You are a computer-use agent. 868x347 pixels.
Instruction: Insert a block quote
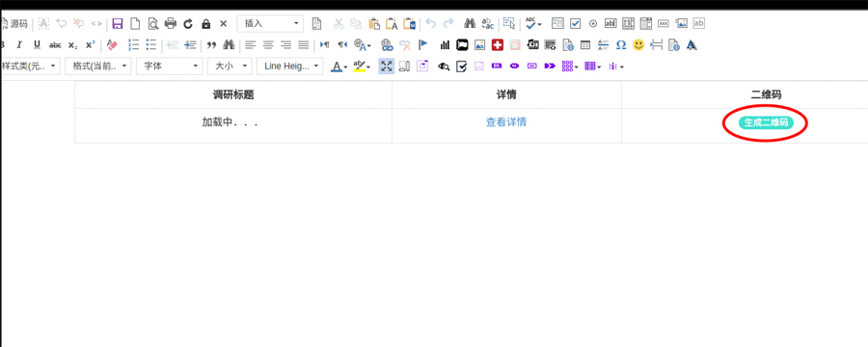(211, 45)
